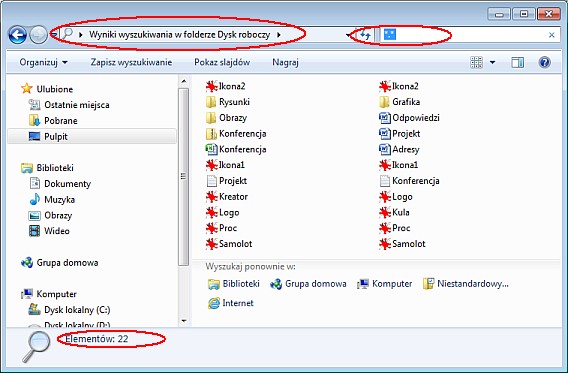This screenshot has width=568, height=373.
Task: Select the Kula file
Action: coord(394,212)
